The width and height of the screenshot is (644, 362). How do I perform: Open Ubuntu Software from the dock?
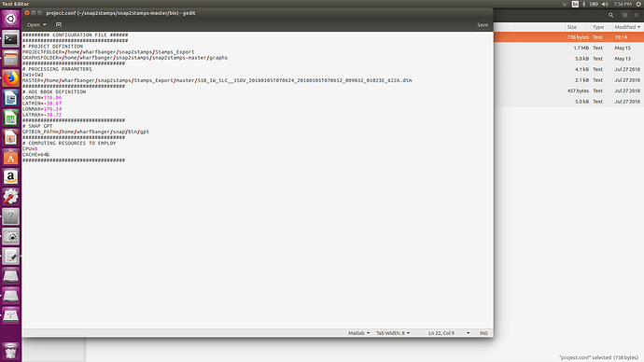point(10,157)
